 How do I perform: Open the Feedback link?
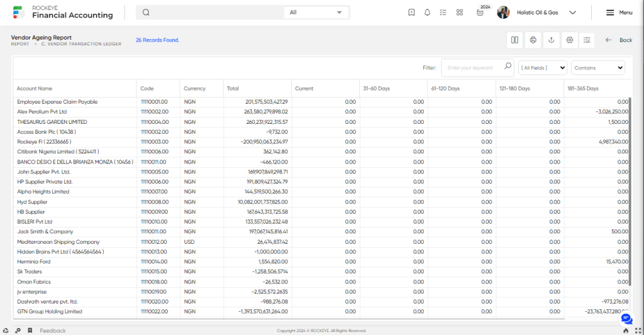53,331
